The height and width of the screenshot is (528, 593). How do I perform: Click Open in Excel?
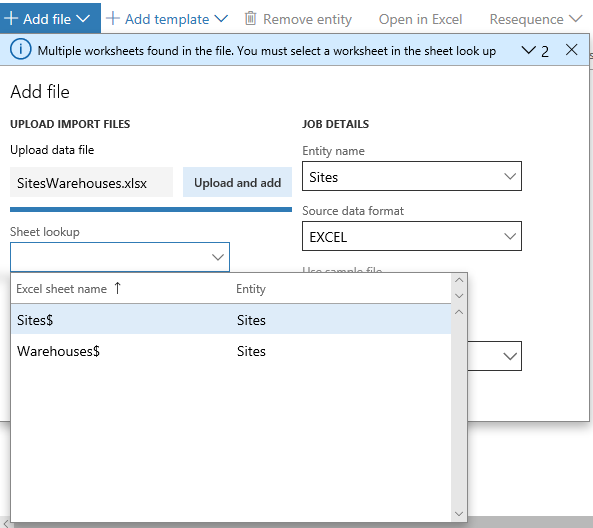pyautogui.click(x=420, y=19)
